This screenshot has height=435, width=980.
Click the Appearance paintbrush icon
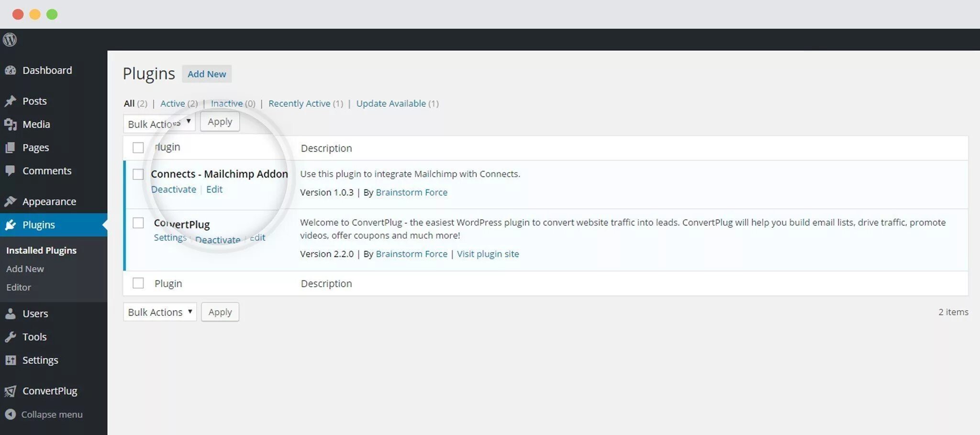click(11, 201)
